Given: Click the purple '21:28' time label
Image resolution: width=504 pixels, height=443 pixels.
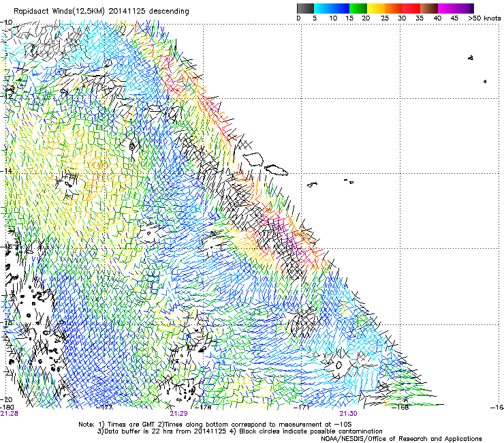Looking at the screenshot, I should tap(10, 414).
